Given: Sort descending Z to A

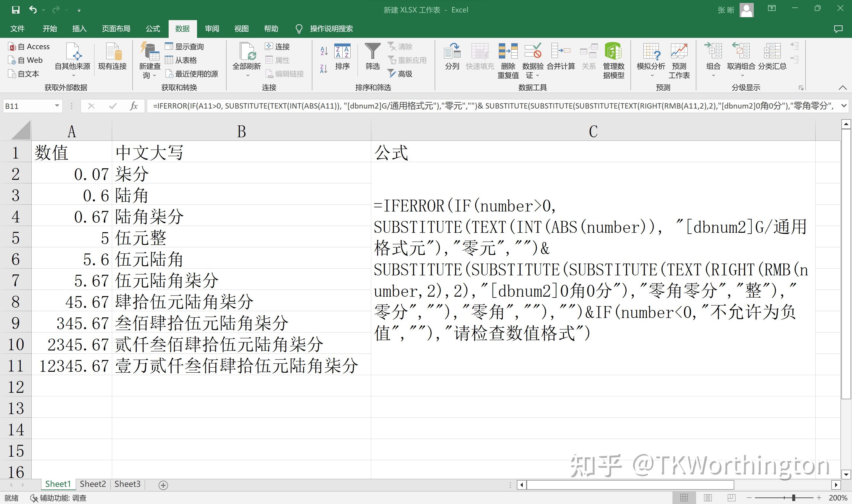Looking at the screenshot, I should 324,69.
